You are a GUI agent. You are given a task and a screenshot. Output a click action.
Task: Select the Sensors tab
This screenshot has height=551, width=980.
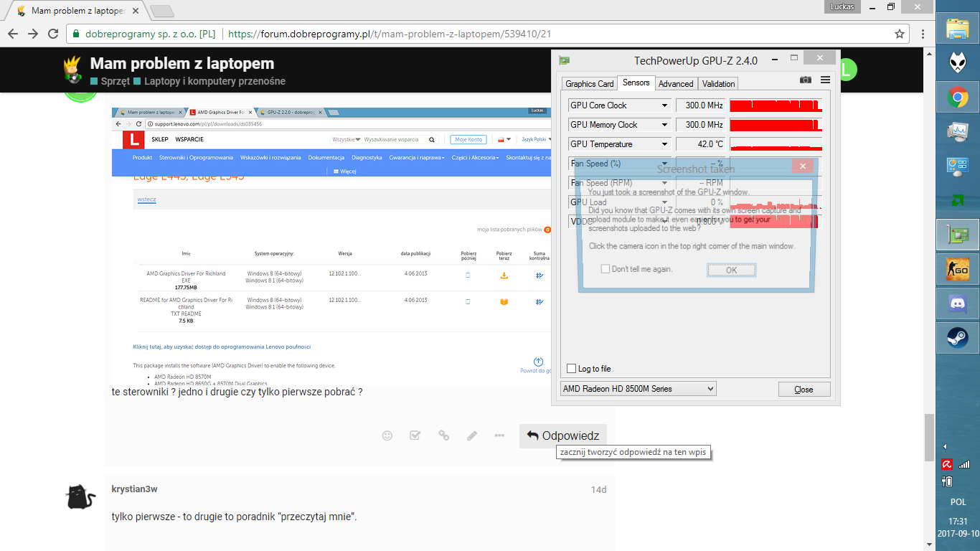pyautogui.click(x=636, y=83)
